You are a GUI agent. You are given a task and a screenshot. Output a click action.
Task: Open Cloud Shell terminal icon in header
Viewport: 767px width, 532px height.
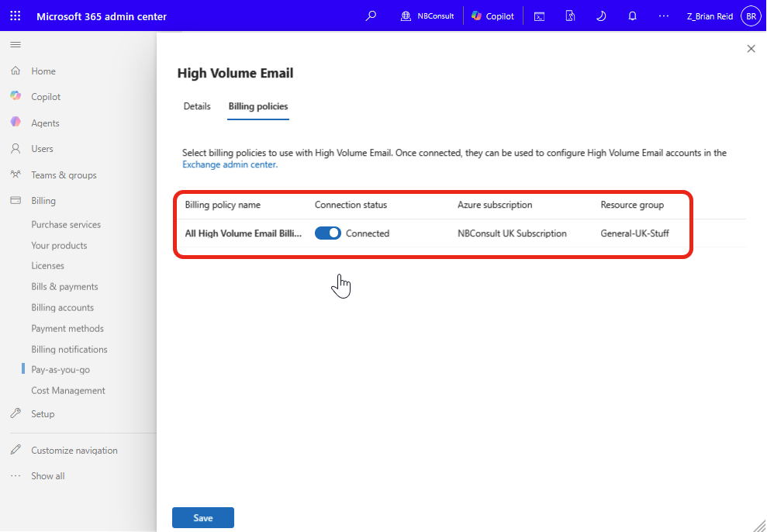pos(539,16)
